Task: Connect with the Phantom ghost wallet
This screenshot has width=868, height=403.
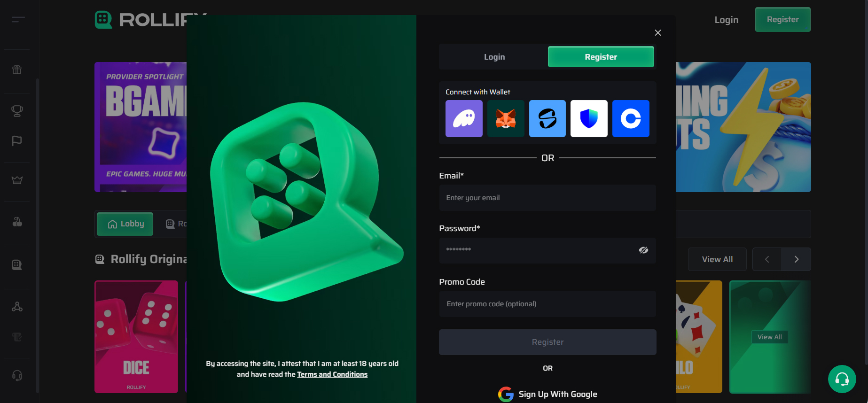Action: (464, 118)
